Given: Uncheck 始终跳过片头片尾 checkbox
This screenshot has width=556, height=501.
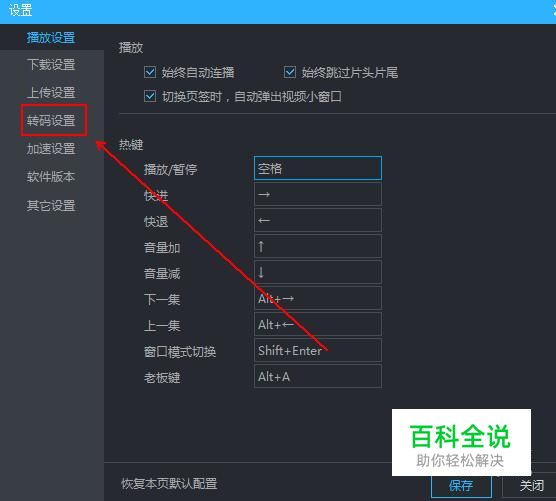Looking at the screenshot, I should (290, 72).
